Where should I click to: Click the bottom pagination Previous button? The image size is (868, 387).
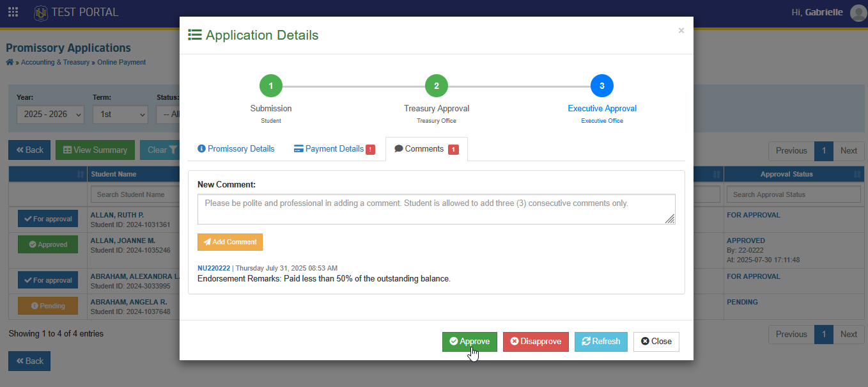791,334
